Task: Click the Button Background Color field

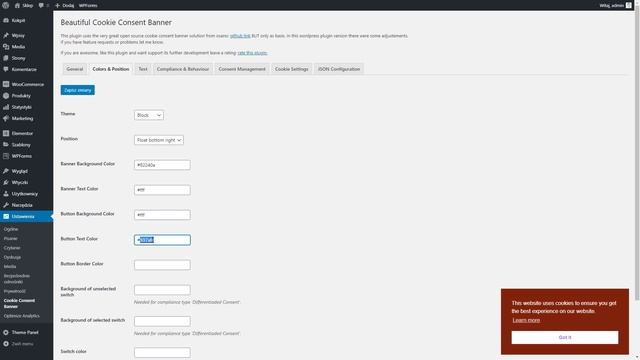Action: [162, 215]
